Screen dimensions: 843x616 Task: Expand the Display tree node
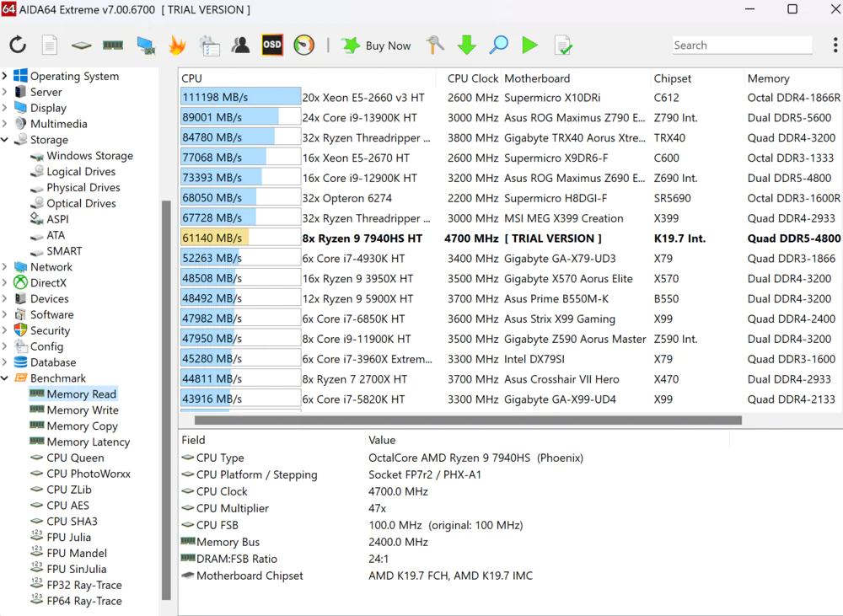pyautogui.click(x=5, y=108)
